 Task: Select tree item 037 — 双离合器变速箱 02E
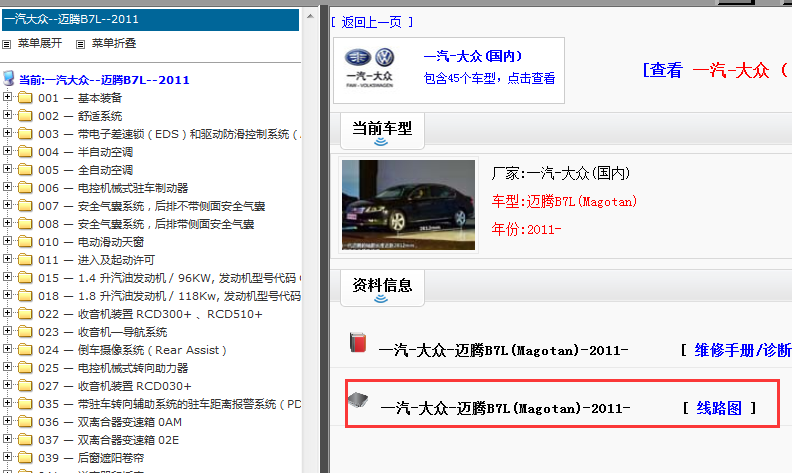coord(109,440)
